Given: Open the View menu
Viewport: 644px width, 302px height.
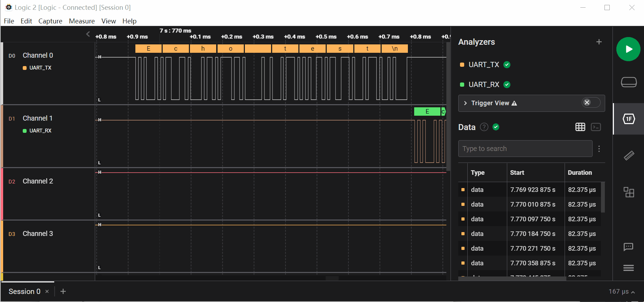Looking at the screenshot, I should tap(109, 21).
